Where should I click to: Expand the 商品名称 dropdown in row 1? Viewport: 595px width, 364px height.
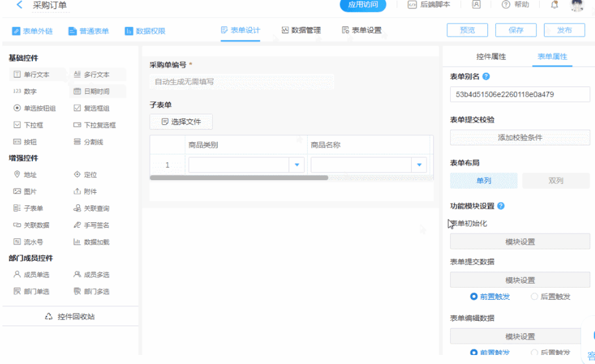(x=419, y=165)
